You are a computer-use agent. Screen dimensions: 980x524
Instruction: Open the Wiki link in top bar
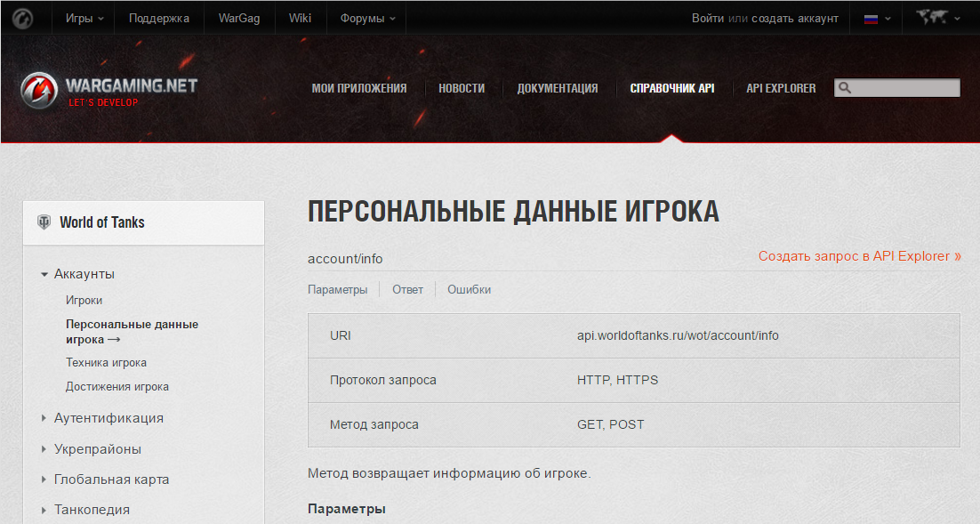click(300, 18)
